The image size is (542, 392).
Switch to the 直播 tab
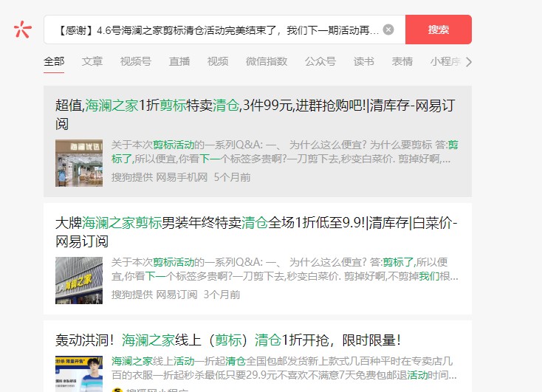179,61
